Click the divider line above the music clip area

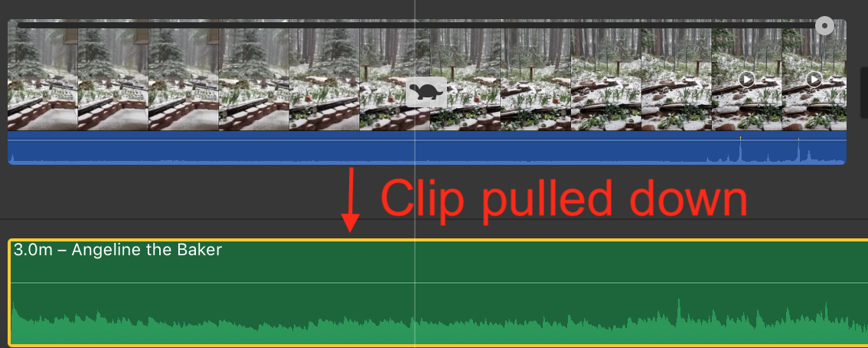click(x=434, y=219)
